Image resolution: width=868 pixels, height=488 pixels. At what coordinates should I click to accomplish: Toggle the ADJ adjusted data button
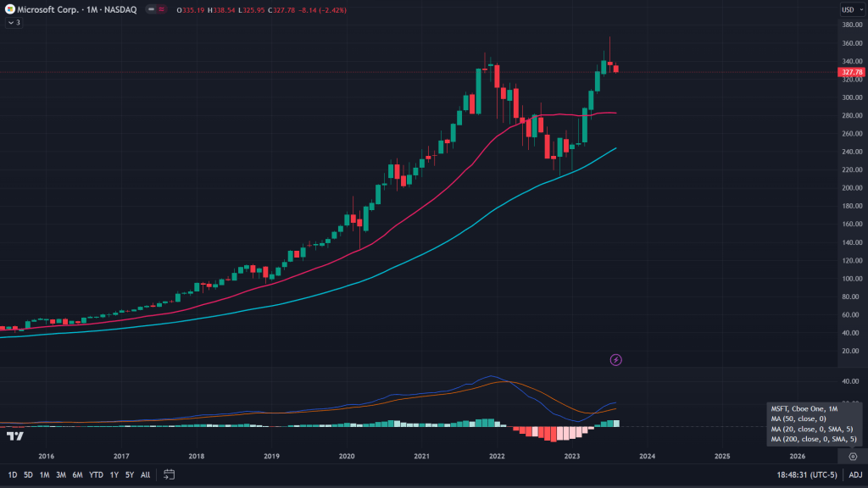pos(855,474)
